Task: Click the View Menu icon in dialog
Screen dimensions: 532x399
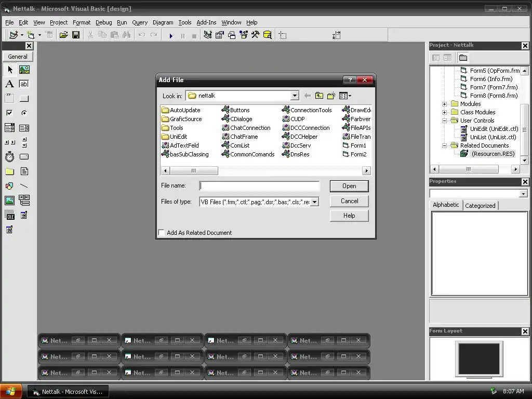Action: (x=345, y=96)
